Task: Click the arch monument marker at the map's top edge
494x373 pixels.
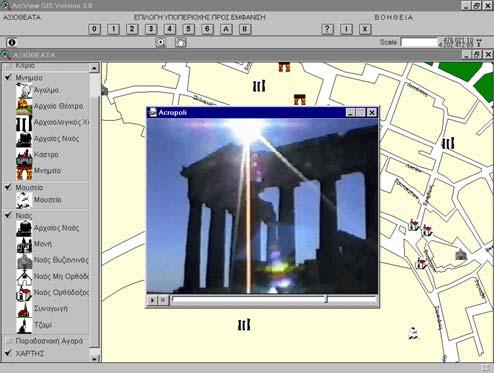Action: [x=284, y=67]
